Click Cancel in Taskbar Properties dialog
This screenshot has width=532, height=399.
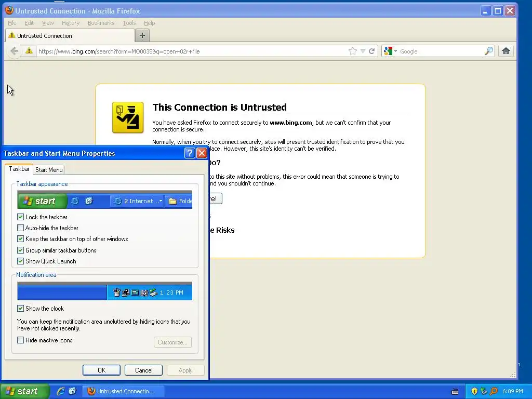coord(143,370)
